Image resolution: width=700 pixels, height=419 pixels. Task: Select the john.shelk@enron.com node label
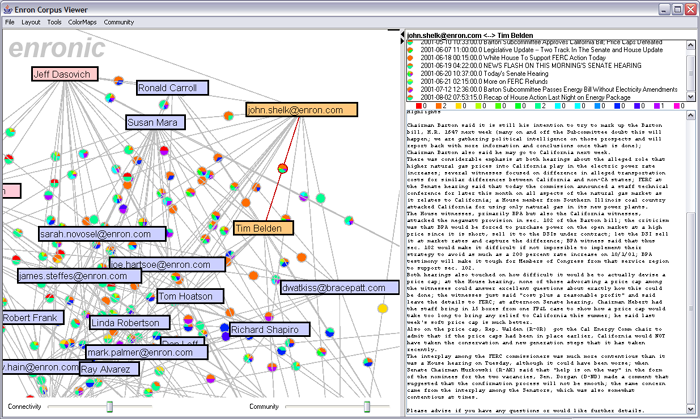(x=302, y=110)
